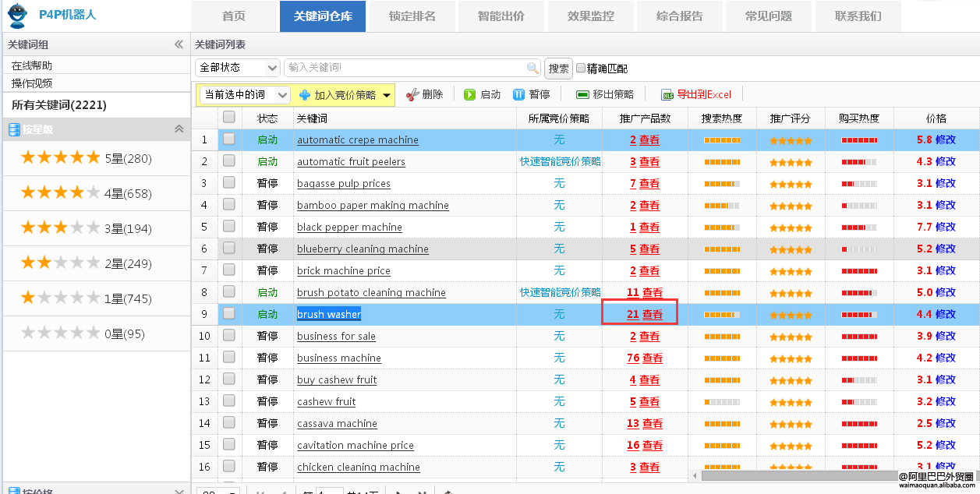
Task: Click the P4P robot logo icon
Action: 17,16
